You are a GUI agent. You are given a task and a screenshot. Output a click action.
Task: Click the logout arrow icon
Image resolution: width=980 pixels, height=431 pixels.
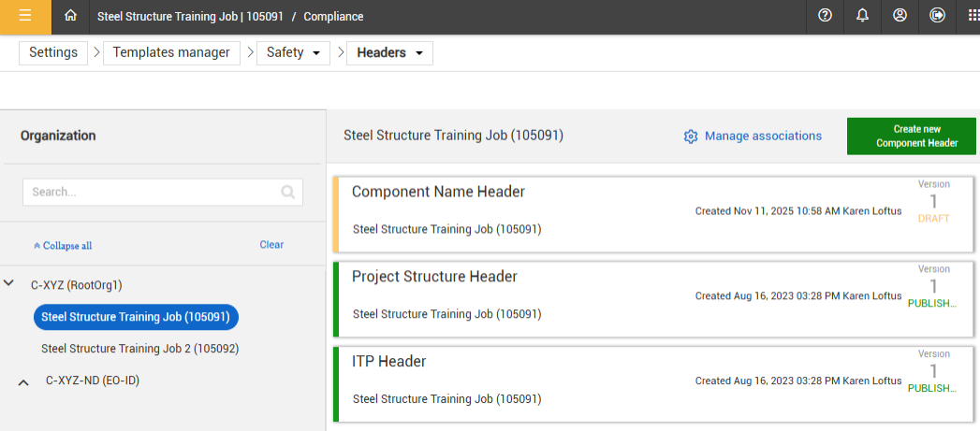pyautogui.click(x=937, y=16)
